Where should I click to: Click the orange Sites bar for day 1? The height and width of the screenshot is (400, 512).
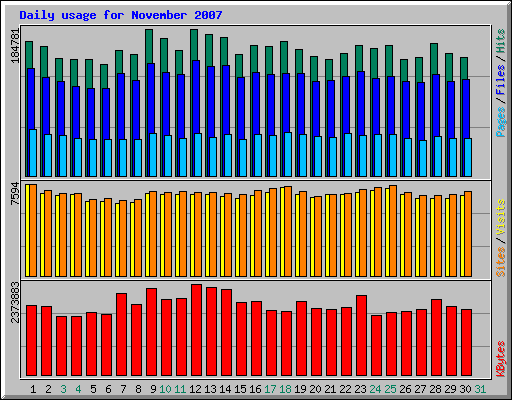click(33, 230)
